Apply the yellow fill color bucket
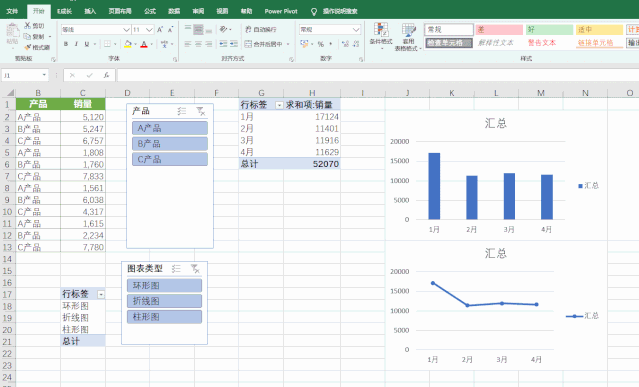Image resolution: width=639 pixels, height=387 pixels. point(128,44)
